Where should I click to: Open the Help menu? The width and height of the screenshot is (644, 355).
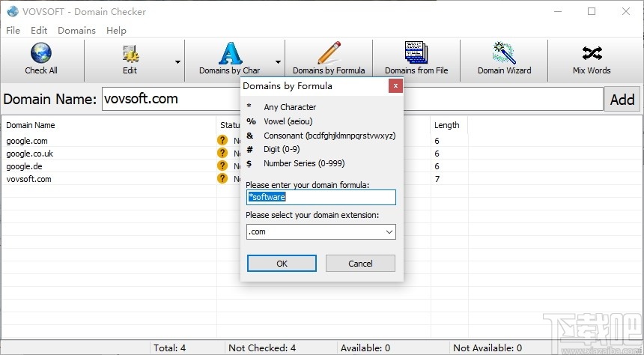116,31
